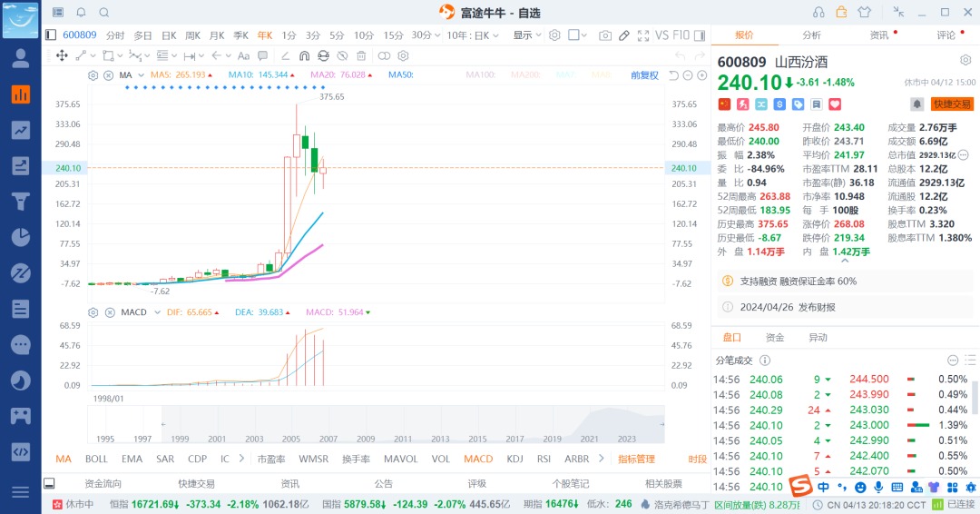Open the 30分 interval dropdown

[426, 35]
